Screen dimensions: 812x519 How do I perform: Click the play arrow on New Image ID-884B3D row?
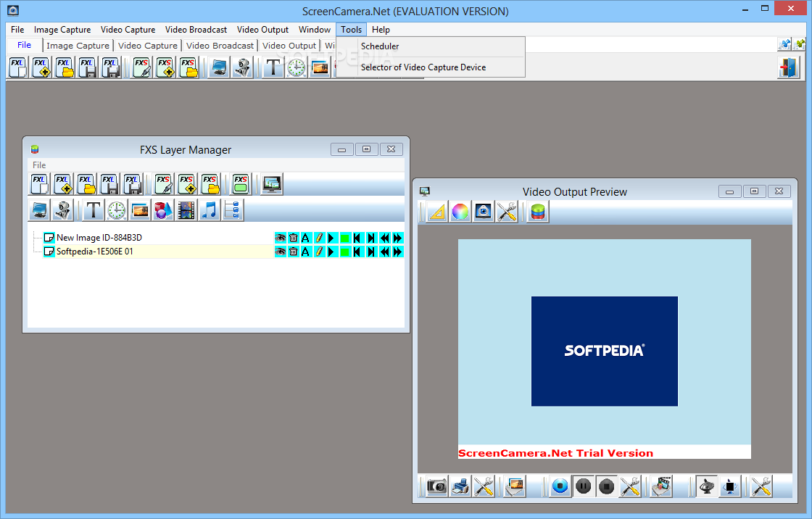[332, 238]
